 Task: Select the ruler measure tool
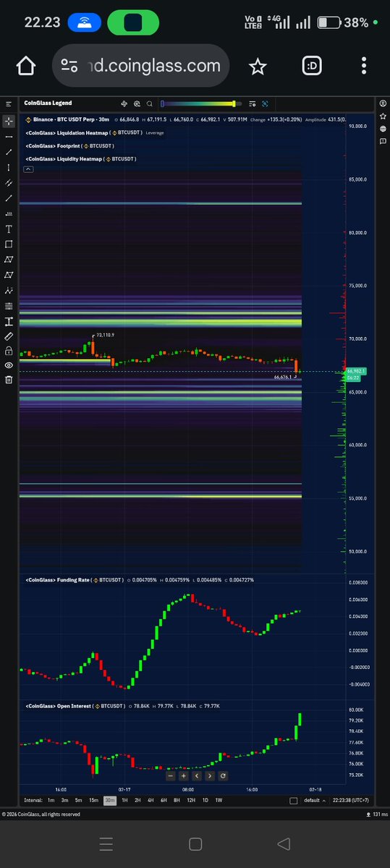tap(8, 336)
